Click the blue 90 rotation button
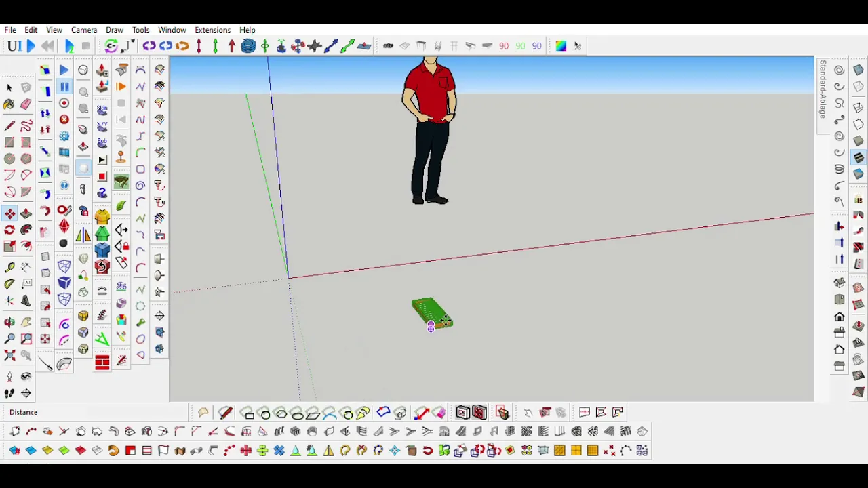 536,46
